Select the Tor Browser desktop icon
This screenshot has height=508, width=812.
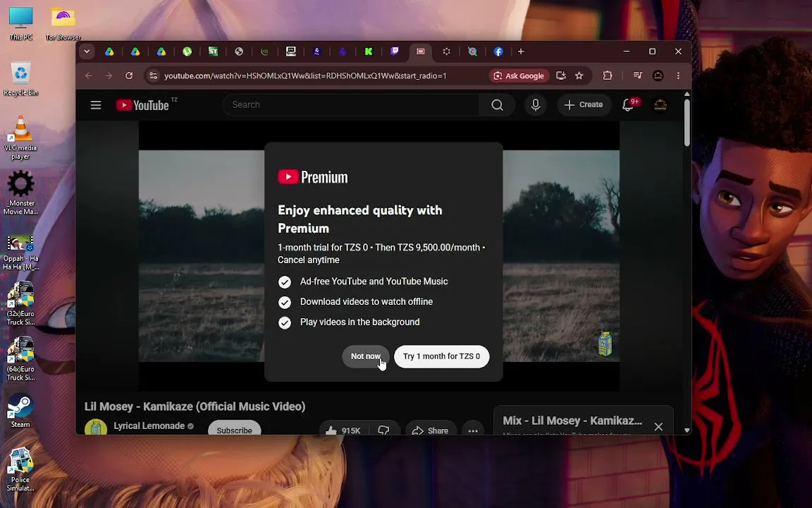point(63,25)
